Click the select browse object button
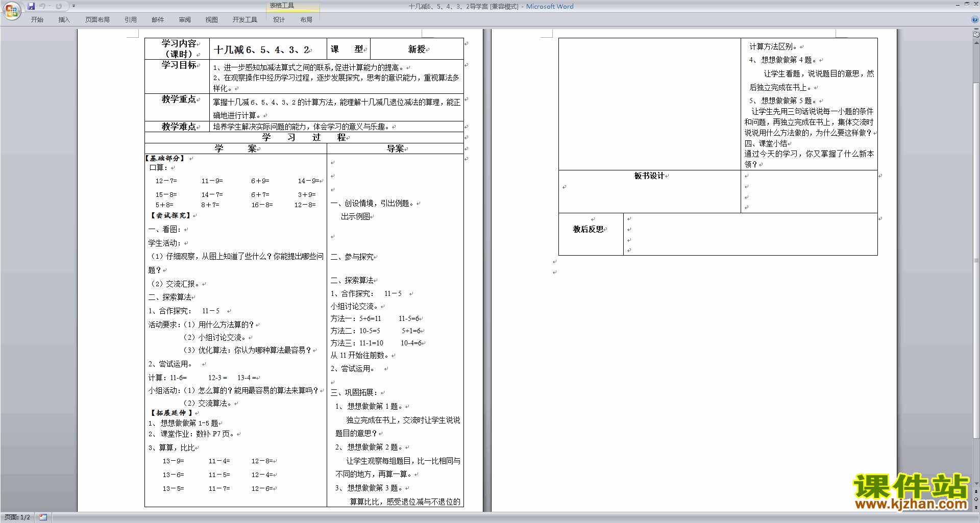The height and width of the screenshot is (523, 980). [976, 499]
